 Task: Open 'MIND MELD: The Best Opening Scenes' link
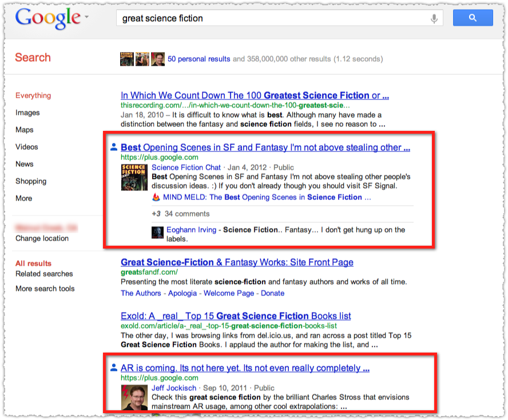point(267,197)
